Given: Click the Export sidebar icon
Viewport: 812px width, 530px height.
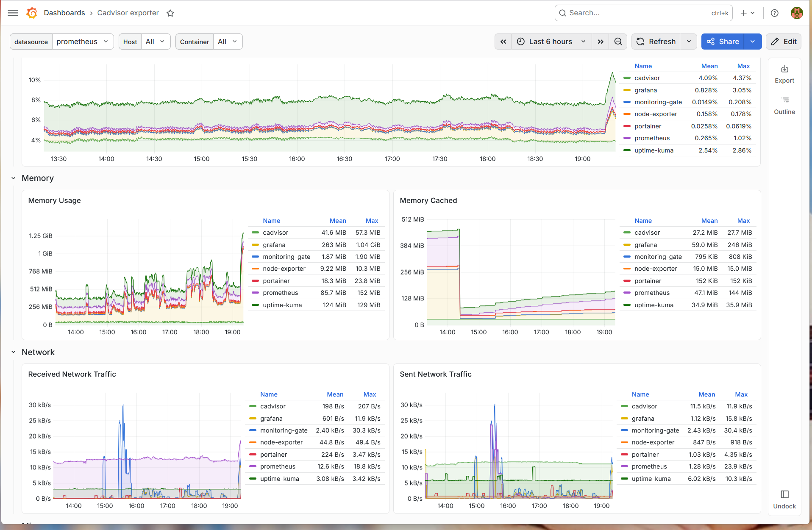Looking at the screenshot, I should 784,74.
